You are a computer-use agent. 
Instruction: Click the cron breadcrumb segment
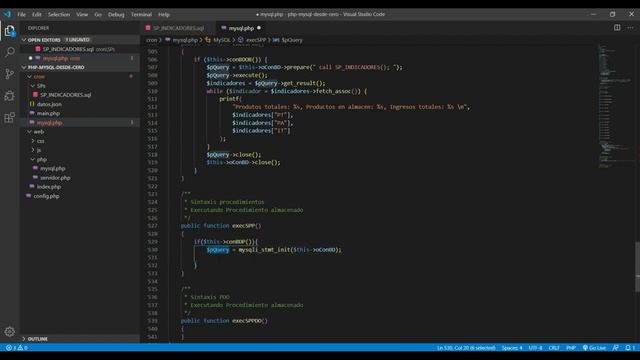151,40
